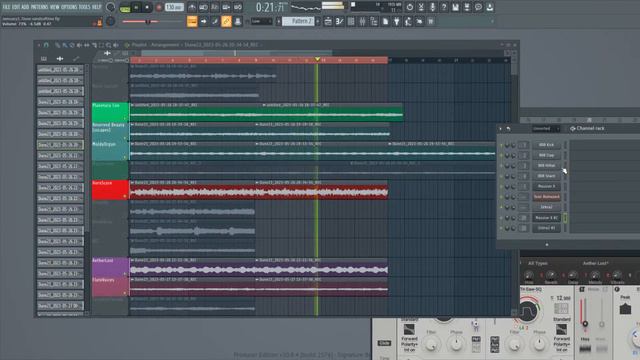Open the Pattern 2 selector
The image size is (640, 360).
point(298,21)
